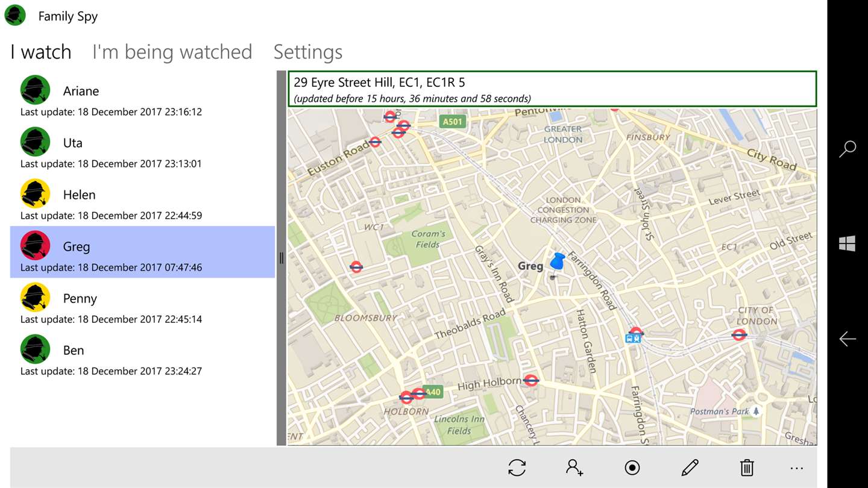
Task: Click the Add person button
Action: (574, 468)
